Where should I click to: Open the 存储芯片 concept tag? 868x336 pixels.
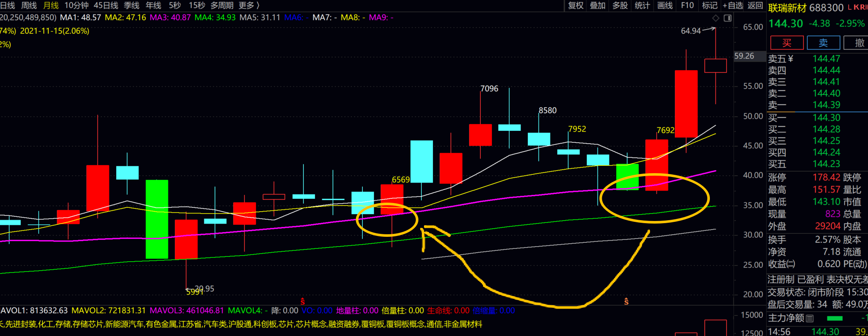click(88, 324)
